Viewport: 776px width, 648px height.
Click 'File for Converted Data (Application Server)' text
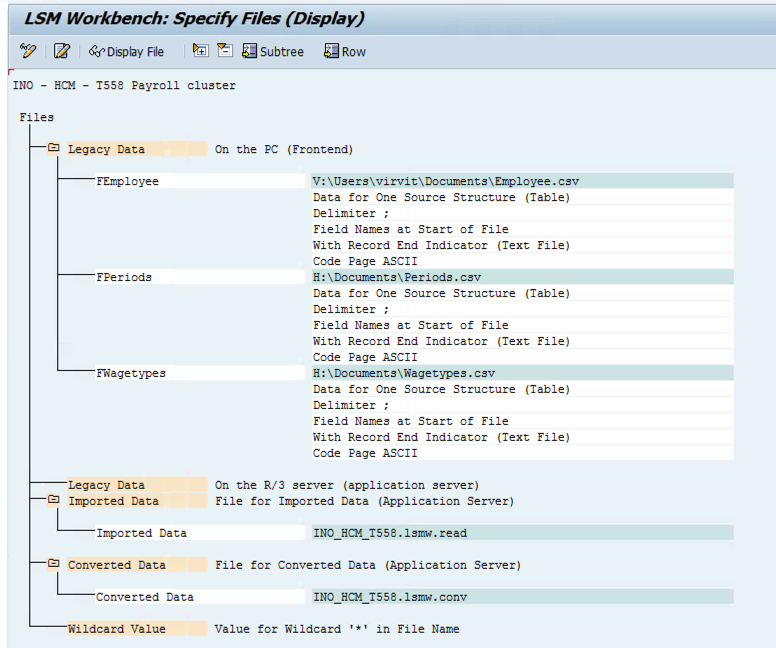point(368,565)
